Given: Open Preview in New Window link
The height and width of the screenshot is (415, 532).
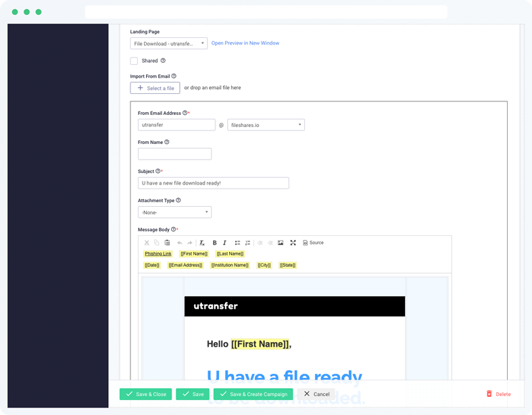Looking at the screenshot, I should coord(245,43).
